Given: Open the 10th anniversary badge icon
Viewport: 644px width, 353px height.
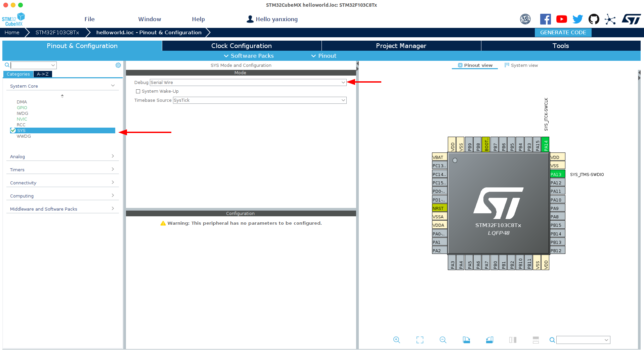Looking at the screenshot, I should [x=525, y=19].
